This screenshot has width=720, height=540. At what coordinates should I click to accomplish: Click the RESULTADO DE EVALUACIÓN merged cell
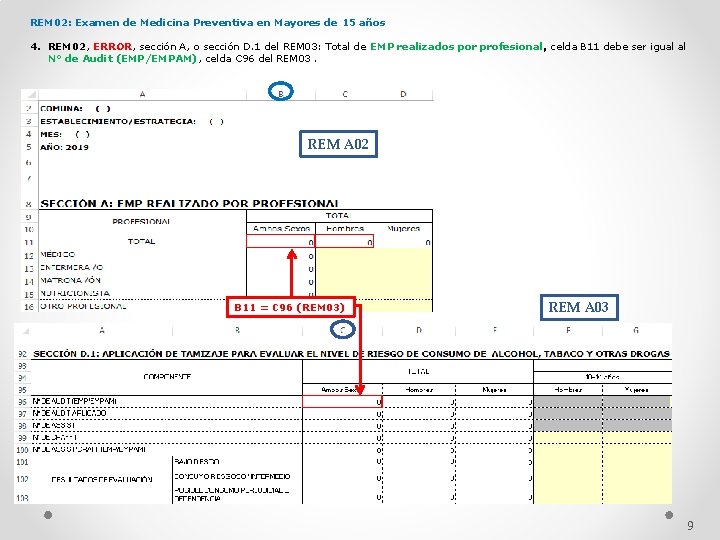[x=102, y=479]
